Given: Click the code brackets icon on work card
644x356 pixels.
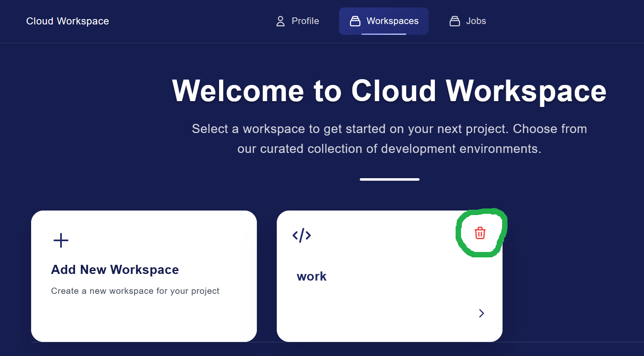Looking at the screenshot, I should click(x=302, y=235).
